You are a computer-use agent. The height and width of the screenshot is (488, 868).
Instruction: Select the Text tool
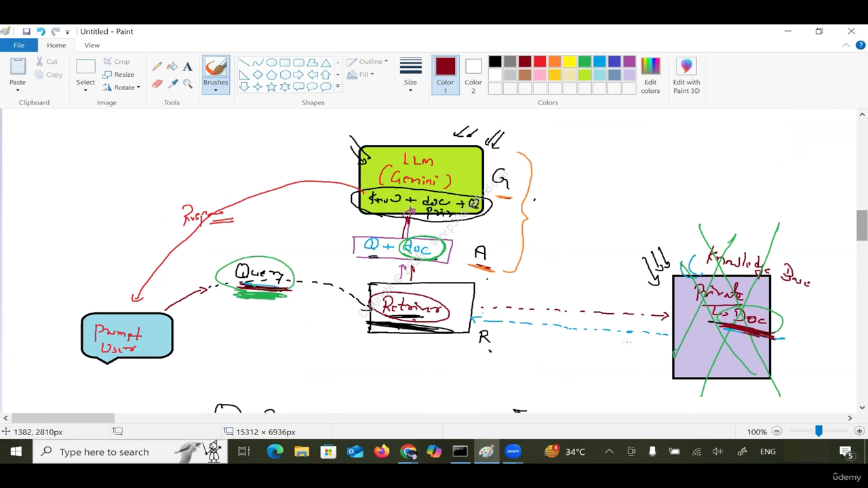pyautogui.click(x=188, y=66)
